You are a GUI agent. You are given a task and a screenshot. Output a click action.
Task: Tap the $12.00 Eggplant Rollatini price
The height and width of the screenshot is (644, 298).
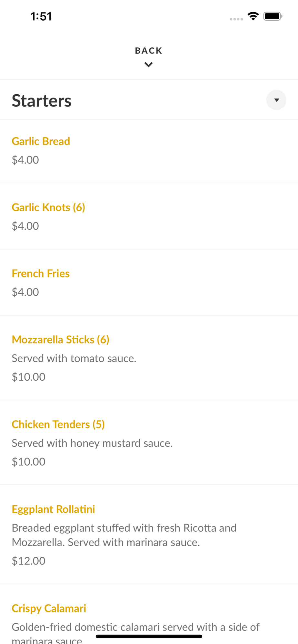coord(29,561)
